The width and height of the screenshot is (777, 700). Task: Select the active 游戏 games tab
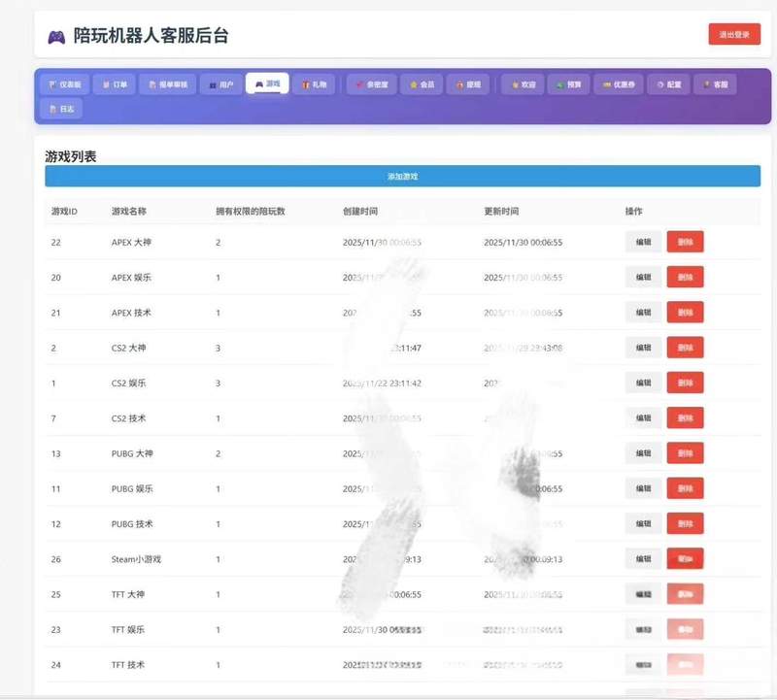coord(268,83)
